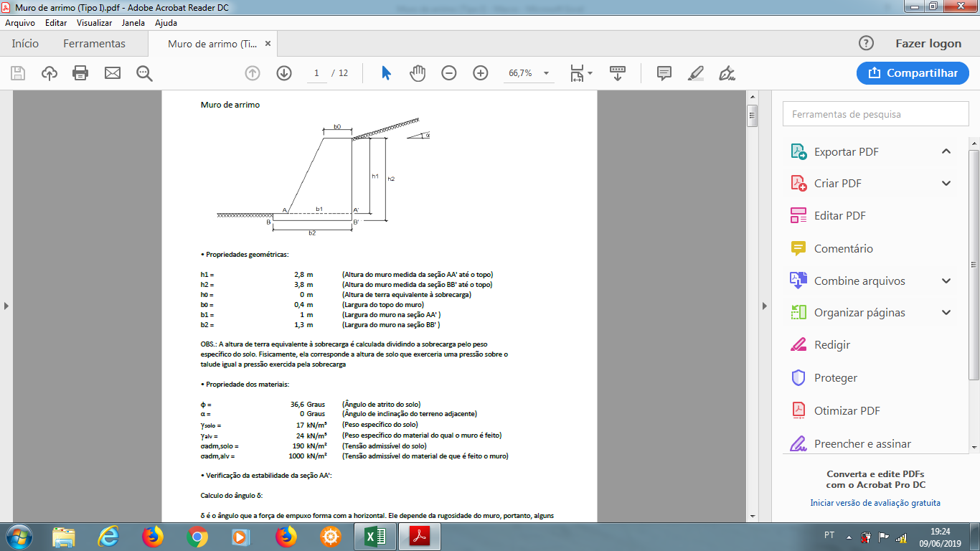Click the page number input field
This screenshot has width=980, height=551.
pyautogui.click(x=316, y=73)
